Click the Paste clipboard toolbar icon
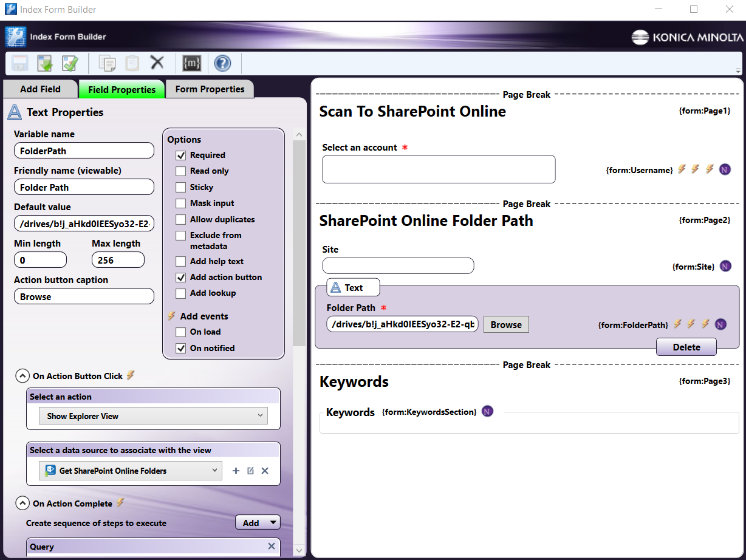The height and width of the screenshot is (560, 746). pos(132,63)
